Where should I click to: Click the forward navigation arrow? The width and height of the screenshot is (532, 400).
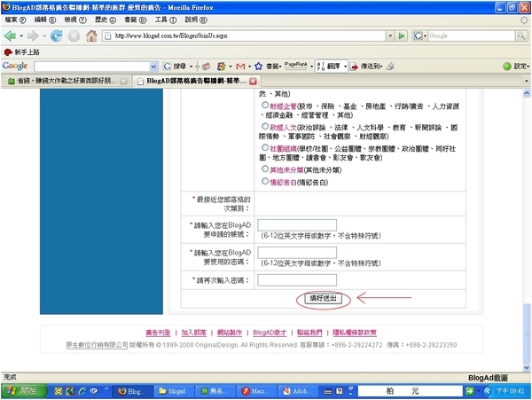click(x=33, y=35)
